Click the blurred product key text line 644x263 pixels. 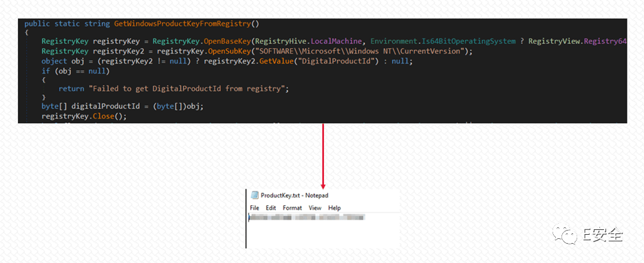click(x=307, y=218)
